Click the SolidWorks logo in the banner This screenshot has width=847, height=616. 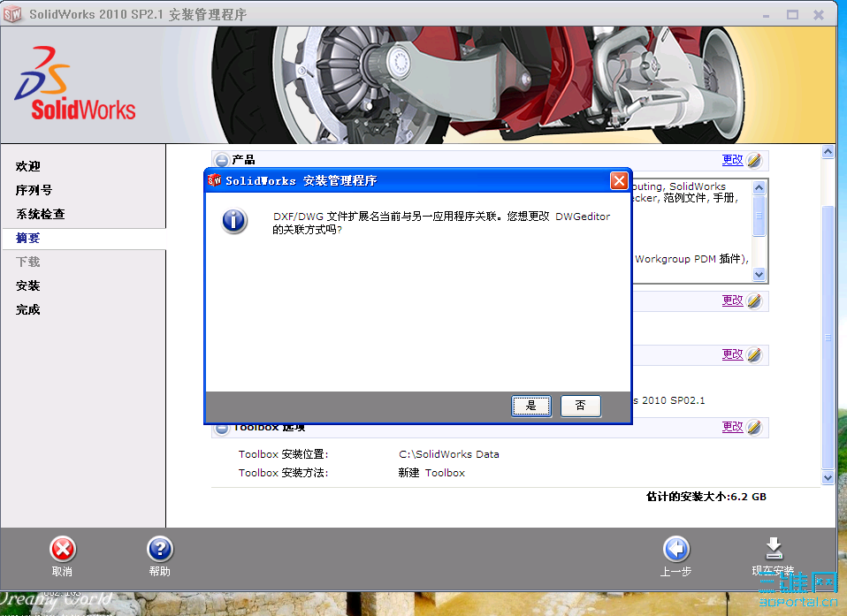[75, 84]
